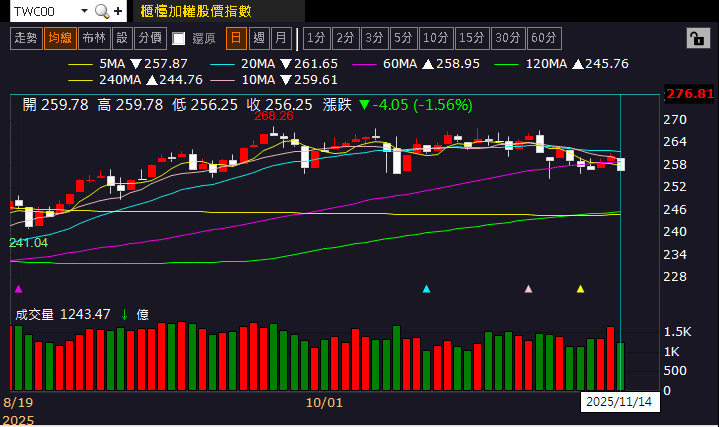Click the pink triangle marker
The height and width of the screenshot is (427, 719).
(x=528, y=289)
